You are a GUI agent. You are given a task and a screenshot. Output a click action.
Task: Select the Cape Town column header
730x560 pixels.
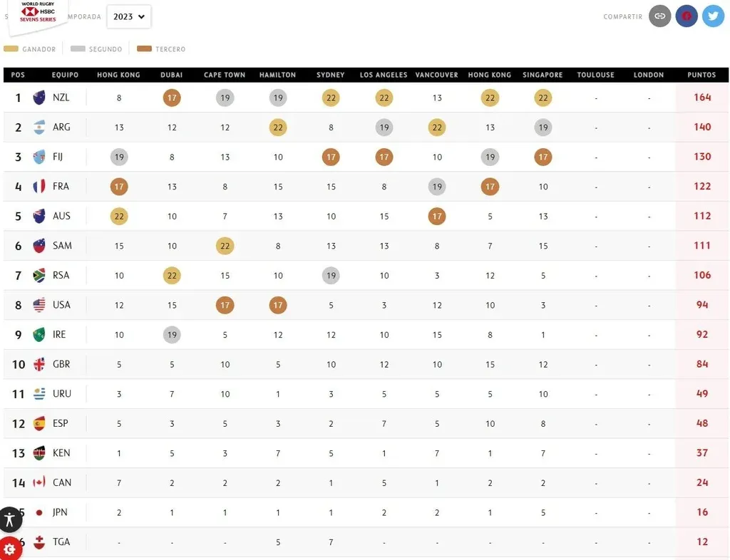(x=225, y=75)
